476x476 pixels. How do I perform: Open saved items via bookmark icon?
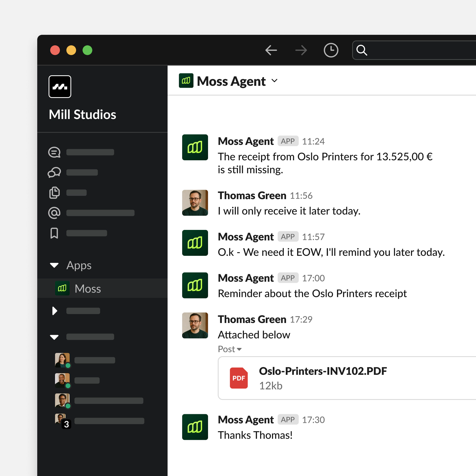point(54,233)
